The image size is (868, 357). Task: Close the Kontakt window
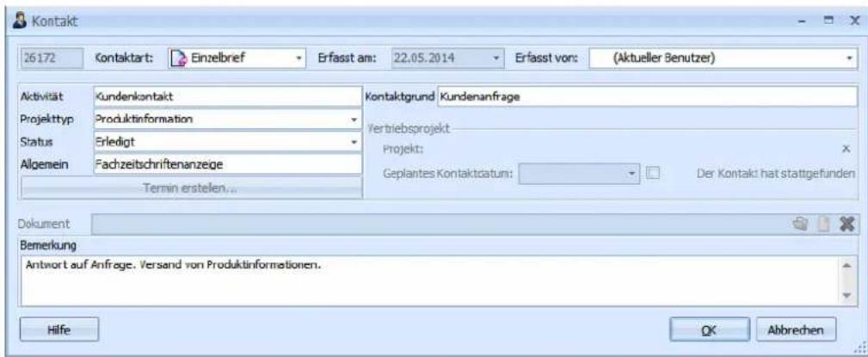(x=854, y=22)
